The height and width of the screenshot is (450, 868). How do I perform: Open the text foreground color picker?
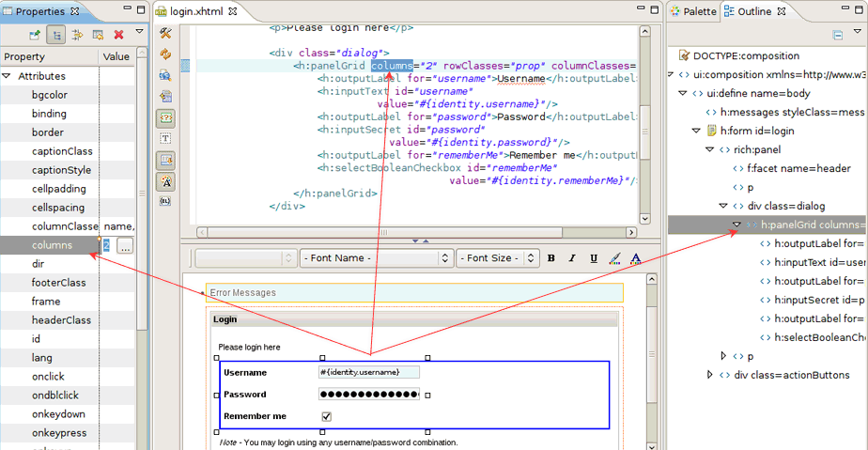pos(636,258)
